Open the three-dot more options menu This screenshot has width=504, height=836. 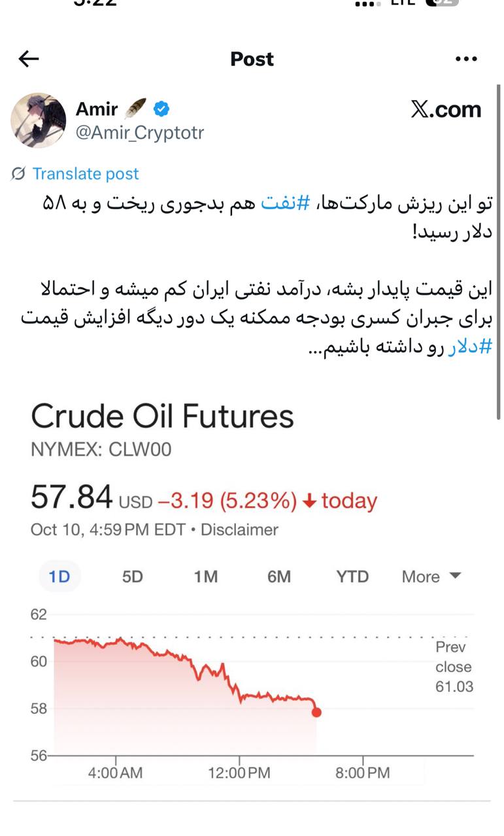pyautogui.click(x=466, y=59)
